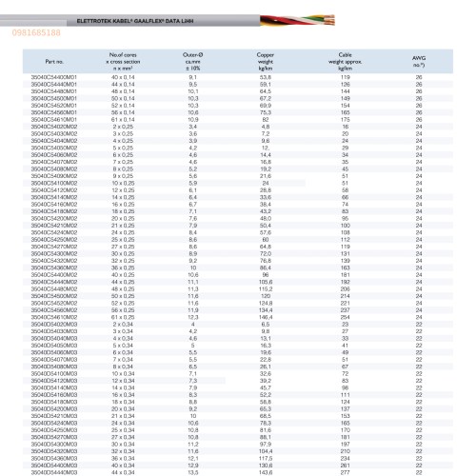Select the '2 x 0,25' cores cell
476x476 pixels.
click(x=123, y=127)
